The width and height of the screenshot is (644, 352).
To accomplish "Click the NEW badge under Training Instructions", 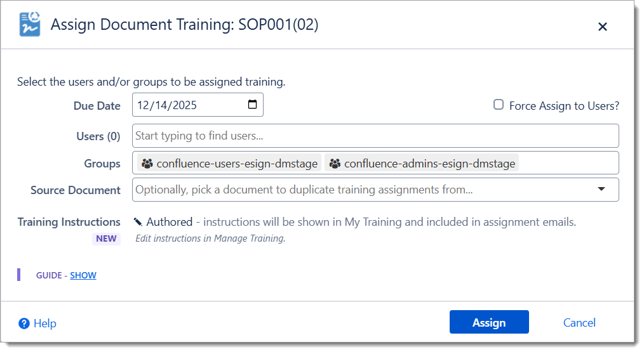I will (x=106, y=239).
